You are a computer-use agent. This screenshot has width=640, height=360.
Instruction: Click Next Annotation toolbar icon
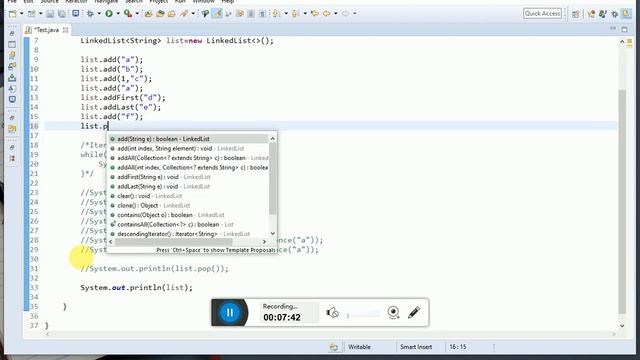click(276, 13)
